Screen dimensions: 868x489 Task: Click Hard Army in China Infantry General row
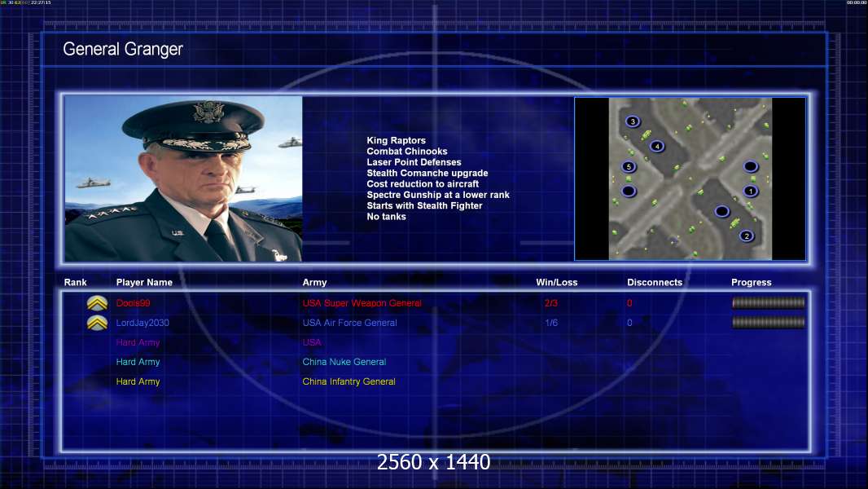coord(138,381)
